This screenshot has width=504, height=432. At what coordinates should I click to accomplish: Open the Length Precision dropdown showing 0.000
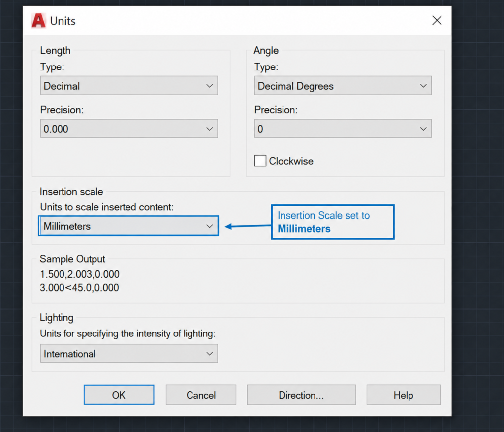pyautogui.click(x=129, y=129)
